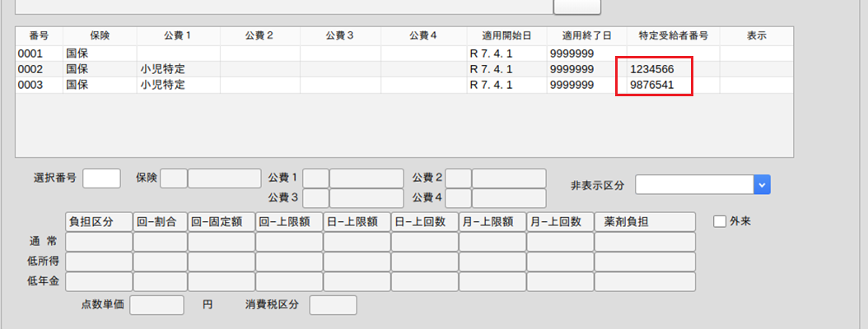Click recipient number 9876541 cell

(652, 85)
